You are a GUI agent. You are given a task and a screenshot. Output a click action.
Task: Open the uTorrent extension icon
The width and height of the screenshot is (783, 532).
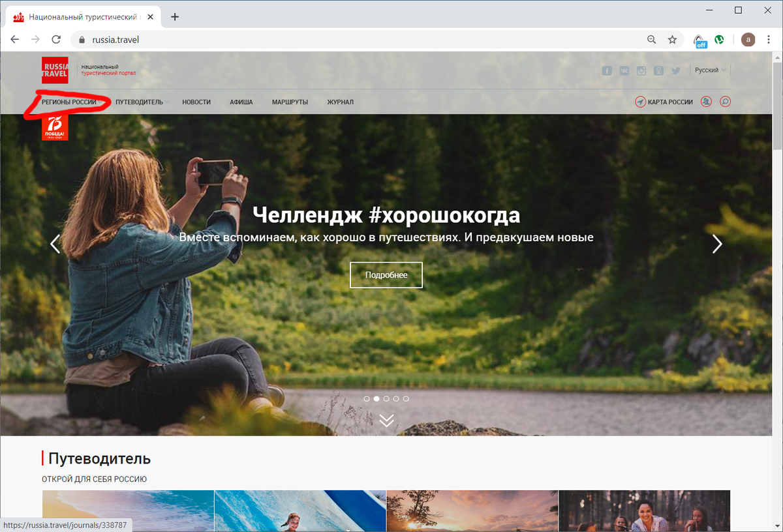click(x=719, y=39)
